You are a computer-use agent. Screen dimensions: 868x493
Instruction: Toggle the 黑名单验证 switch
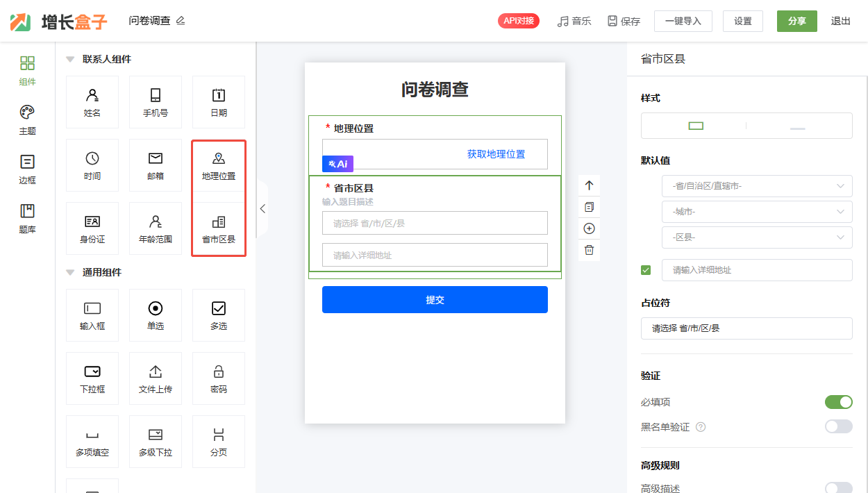[x=838, y=426]
